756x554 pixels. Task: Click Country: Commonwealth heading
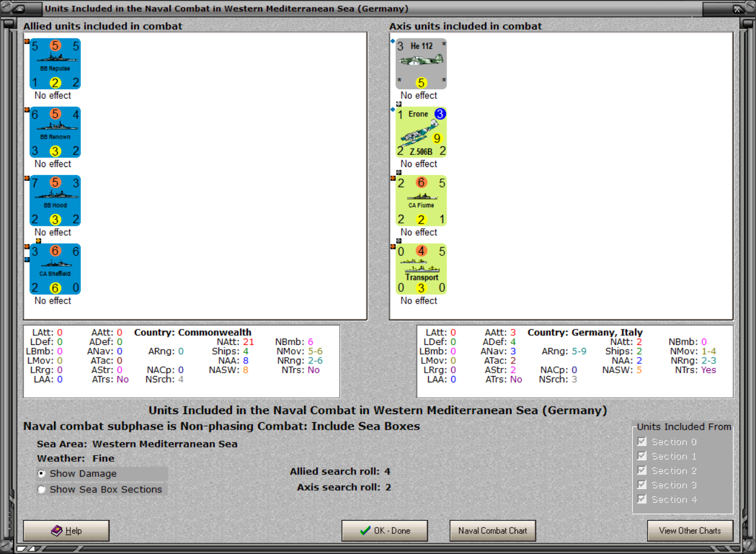pyautogui.click(x=192, y=332)
